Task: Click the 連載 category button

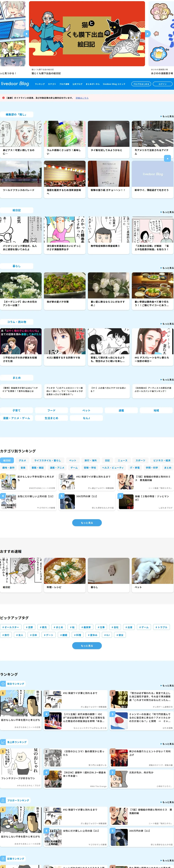Action: (121, 410)
